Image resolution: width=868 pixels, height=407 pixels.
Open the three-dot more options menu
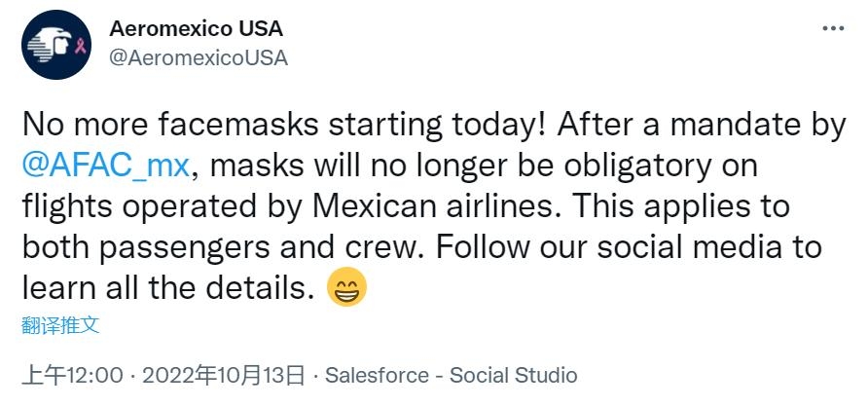point(833,29)
